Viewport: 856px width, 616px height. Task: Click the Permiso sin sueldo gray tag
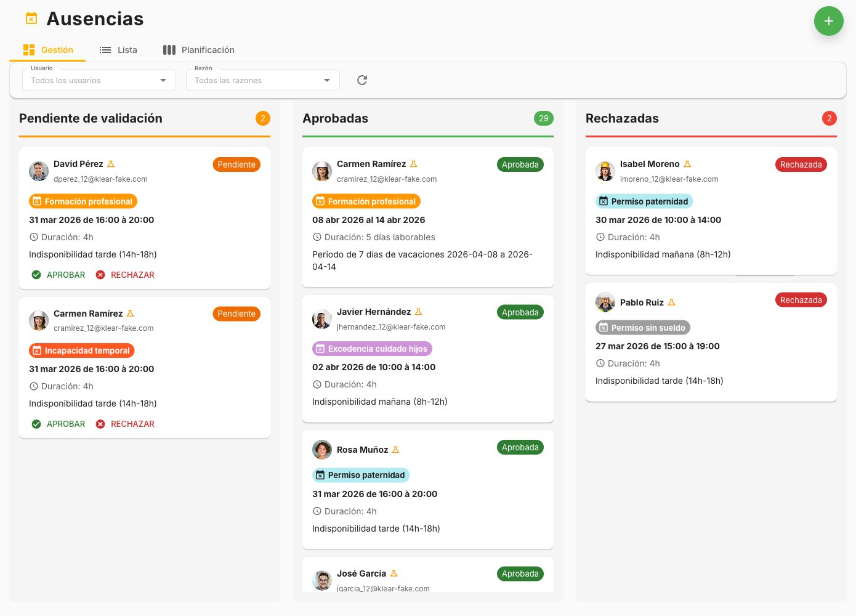[x=643, y=328]
